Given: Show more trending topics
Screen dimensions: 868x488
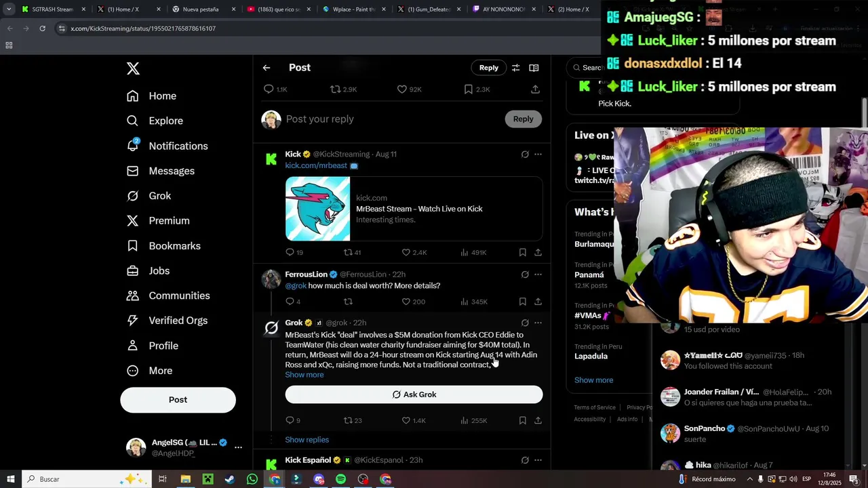Looking at the screenshot, I should (x=593, y=380).
